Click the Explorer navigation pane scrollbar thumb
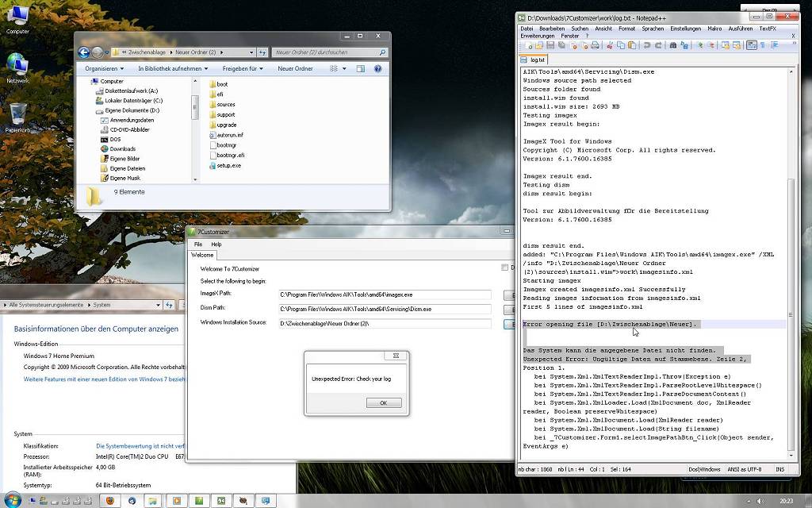Screen dimensions: 812x508 [195, 107]
